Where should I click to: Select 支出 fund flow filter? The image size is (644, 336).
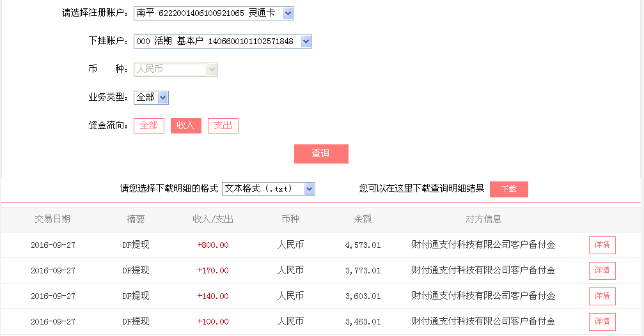click(223, 126)
